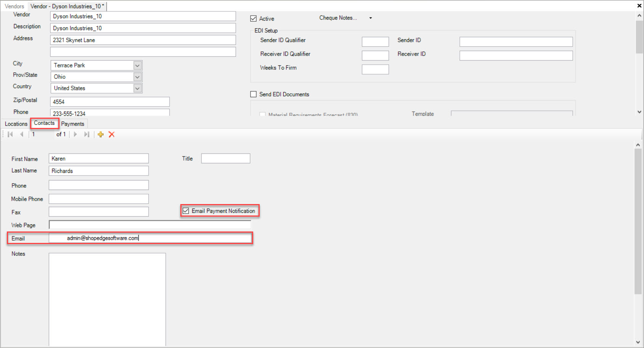The height and width of the screenshot is (348, 644).
Task: Click the upper panel vertical scrollbar thumb
Action: (x=639, y=37)
